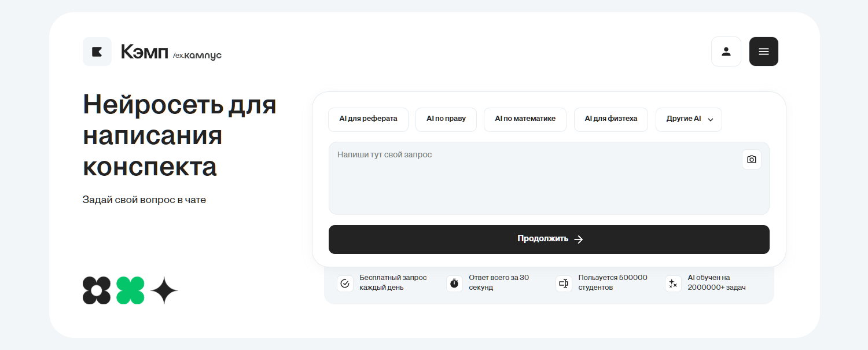868x350 pixels.
Task: Click the Кэмп logo icon
Action: pyautogui.click(x=97, y=51)
